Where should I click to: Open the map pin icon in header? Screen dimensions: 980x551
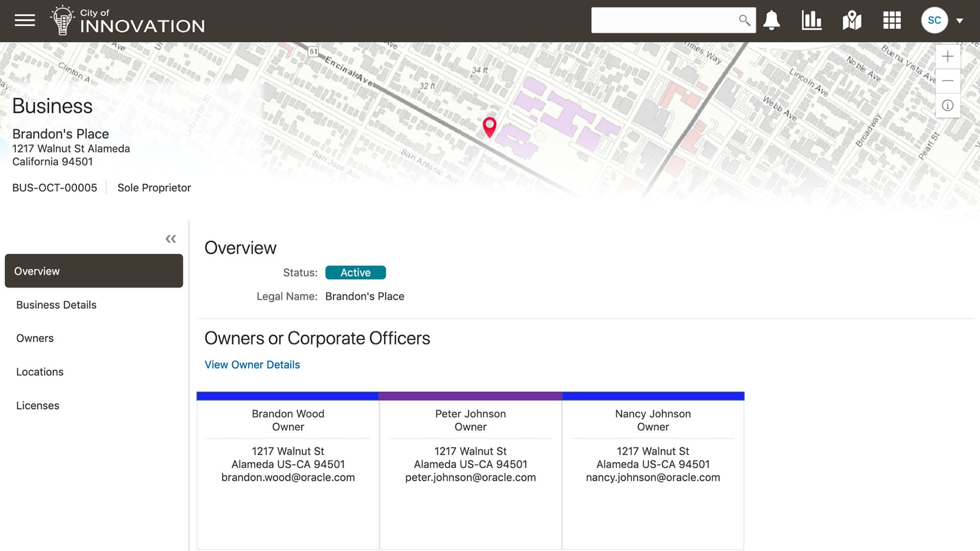(x=851, y=20)
